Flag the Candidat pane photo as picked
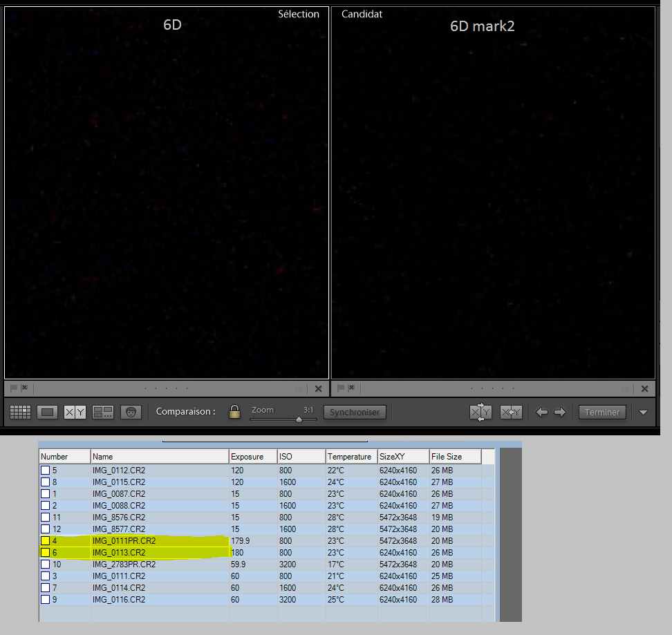Viewport: 672px width, 635px height. tap(341, 388)
